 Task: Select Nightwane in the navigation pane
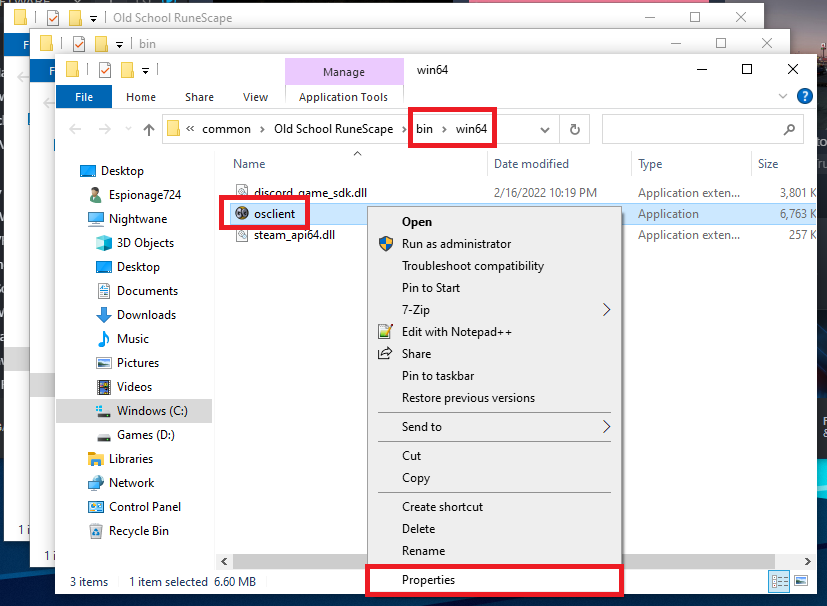(138, 219)
